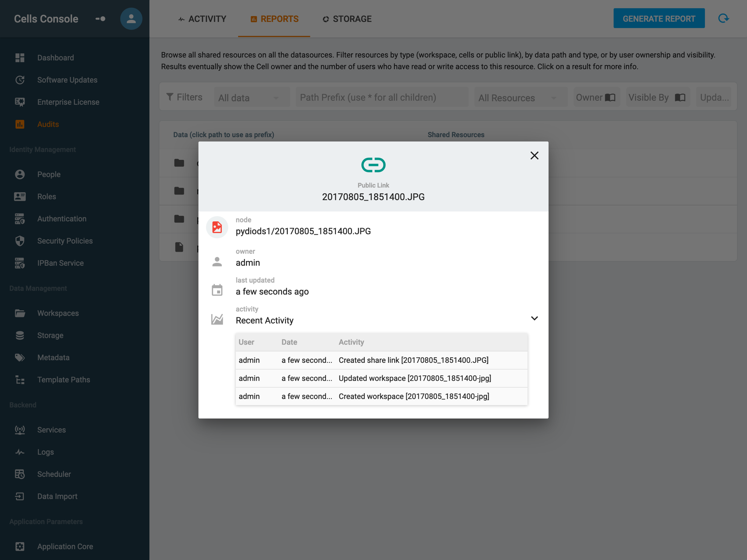Click the Filters funnel icon

[170, 97]
